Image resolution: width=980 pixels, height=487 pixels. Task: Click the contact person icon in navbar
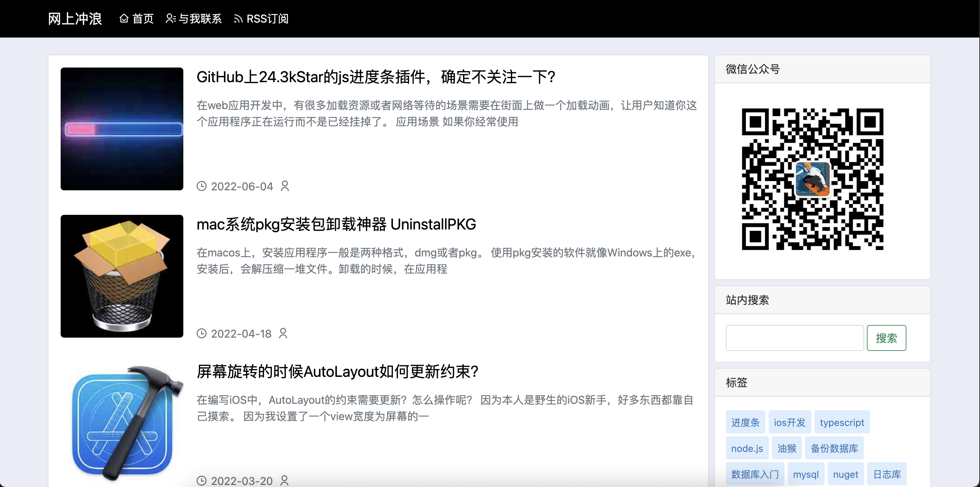coord(170,18)
